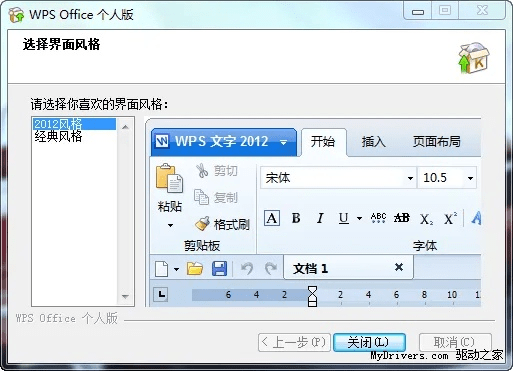Click the 上一步(P) button
The width and height of the screenshot is (513, 371).
click(294, 342)
